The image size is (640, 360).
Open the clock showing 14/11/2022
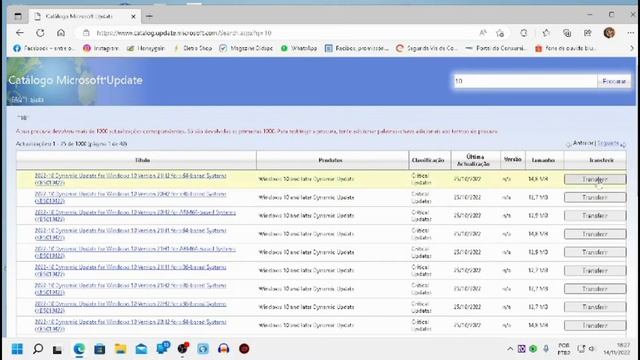point(617,349)
